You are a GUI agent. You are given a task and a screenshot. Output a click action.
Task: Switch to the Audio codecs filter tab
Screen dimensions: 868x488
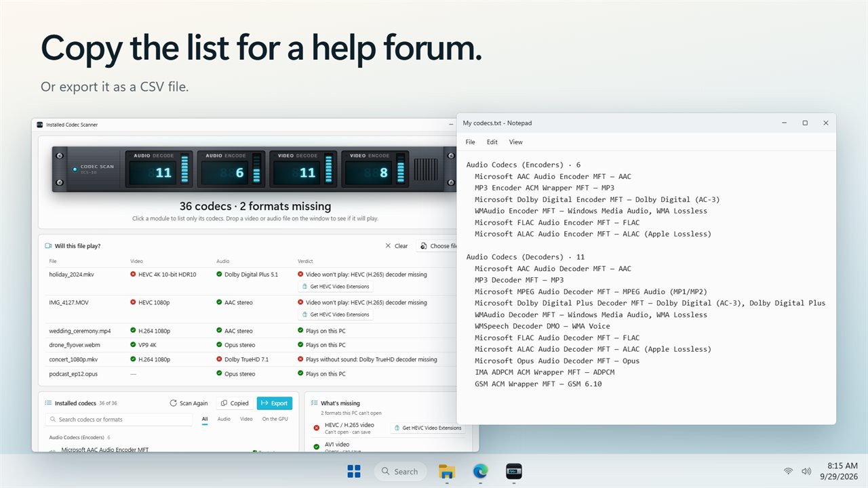coord(224,420)
